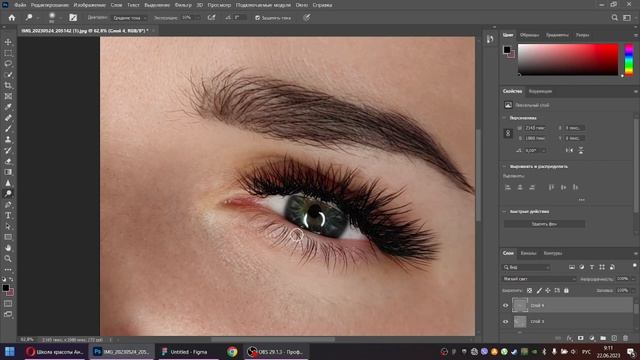Toggle pixel layer filter icon
The width and height of the screenshot is (640, 360).
click(x=572, y=267)
